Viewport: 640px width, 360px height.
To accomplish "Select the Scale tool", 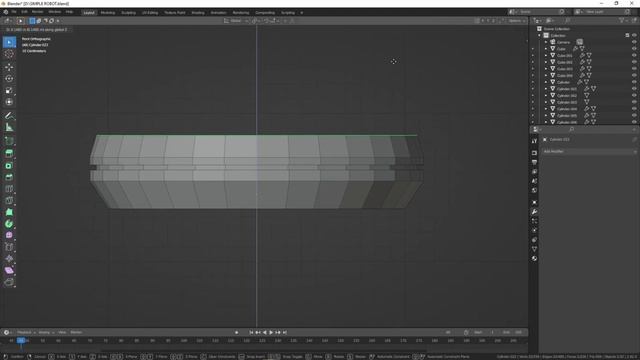I will click(9, 90).
